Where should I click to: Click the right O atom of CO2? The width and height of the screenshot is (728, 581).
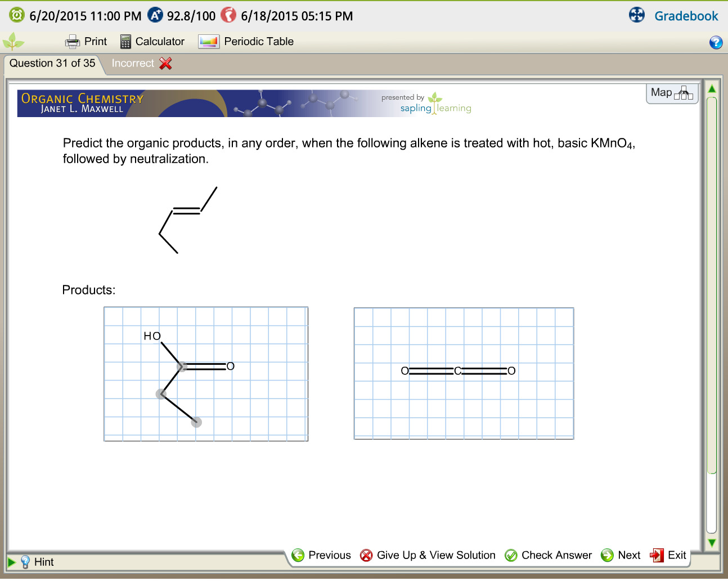click(x=511, y=370)
